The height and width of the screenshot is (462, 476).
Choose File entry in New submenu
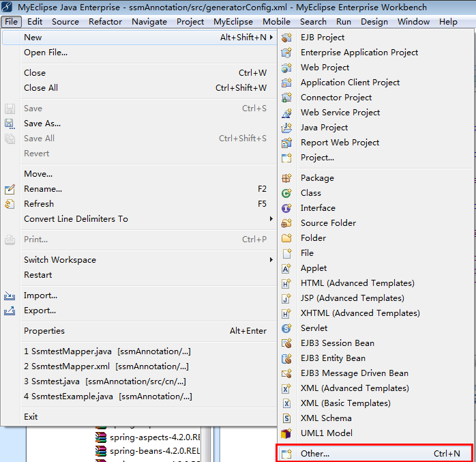tap(376, 253)
